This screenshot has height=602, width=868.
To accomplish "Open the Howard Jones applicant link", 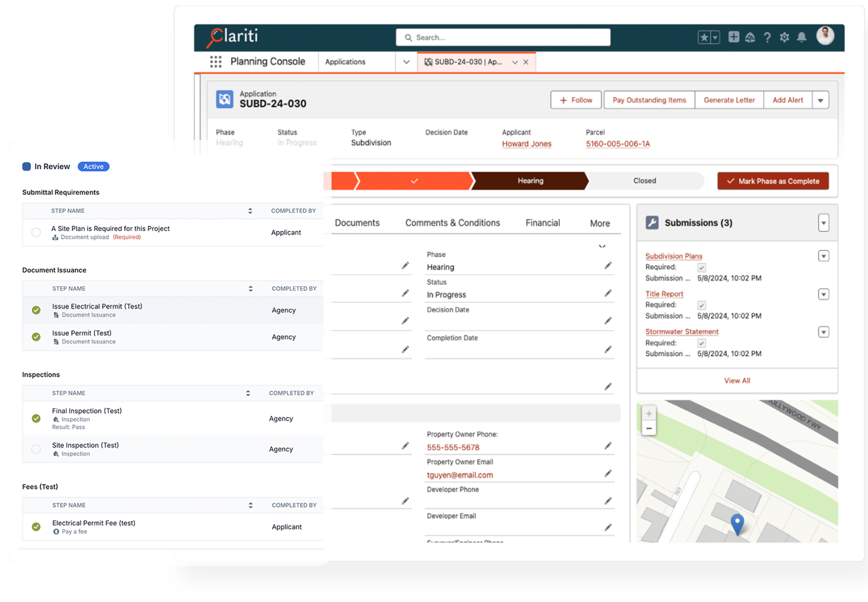I will (x=527, y=144).
